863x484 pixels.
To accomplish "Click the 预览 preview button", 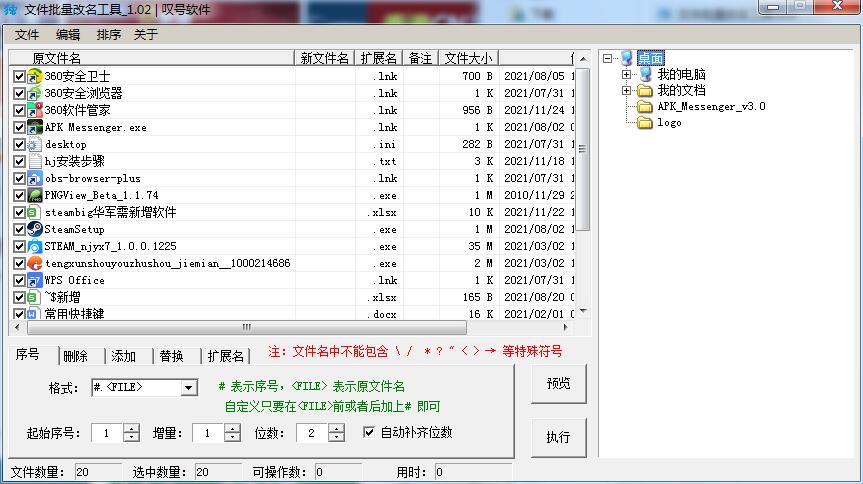I will point(558,384).
